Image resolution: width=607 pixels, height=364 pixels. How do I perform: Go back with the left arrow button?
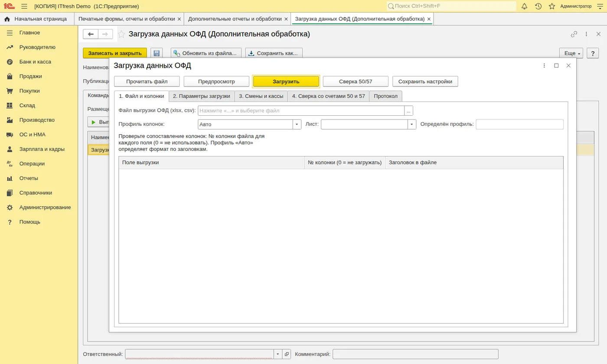pos(91,34)
